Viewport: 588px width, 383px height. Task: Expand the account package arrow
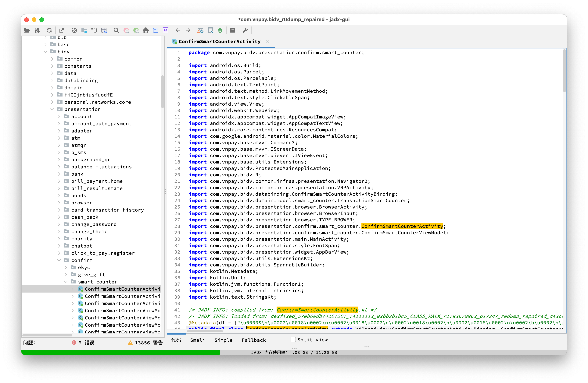point(59,116)
